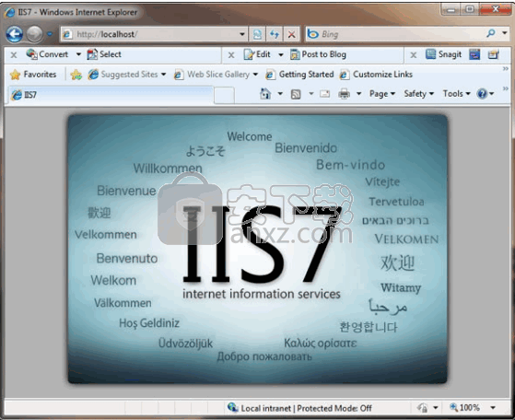Click the Select toolbar button
Screen dimensions: 515x420
[104, 54]
